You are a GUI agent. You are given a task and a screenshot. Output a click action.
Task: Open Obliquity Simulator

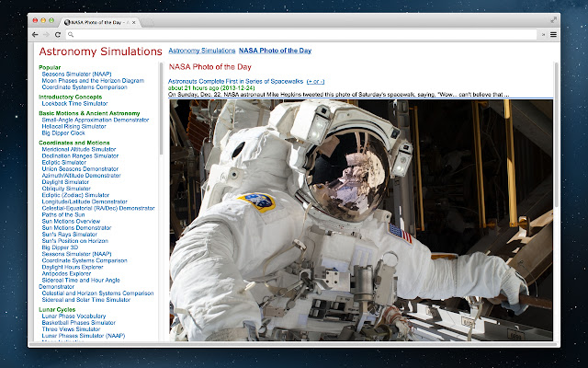(66, 189)
